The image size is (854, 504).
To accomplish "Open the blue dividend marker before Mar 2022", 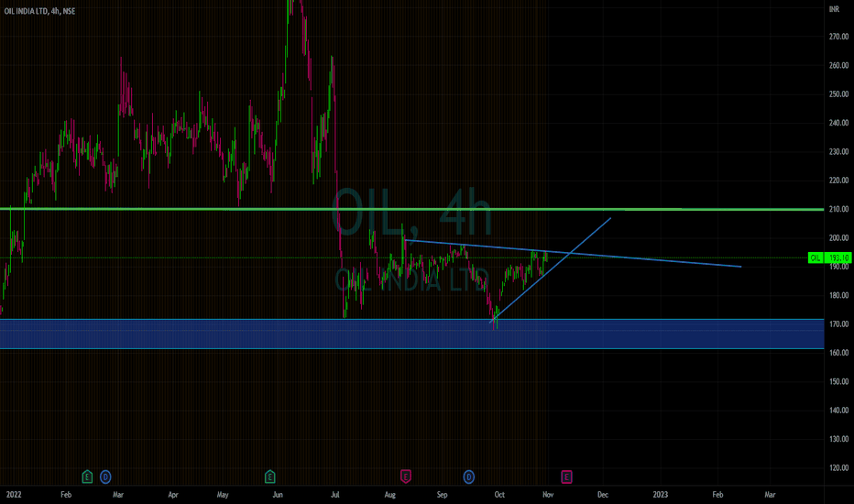I will click(105, 477).
